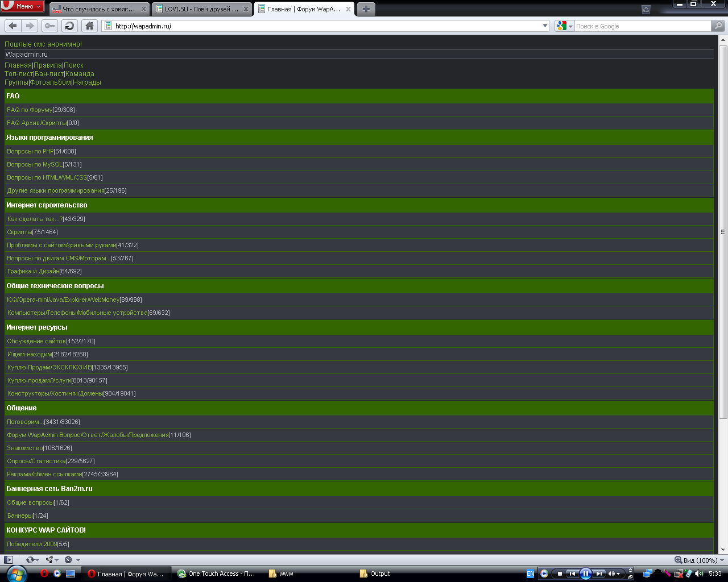Click inside the URL address field

tap(325, 26)
